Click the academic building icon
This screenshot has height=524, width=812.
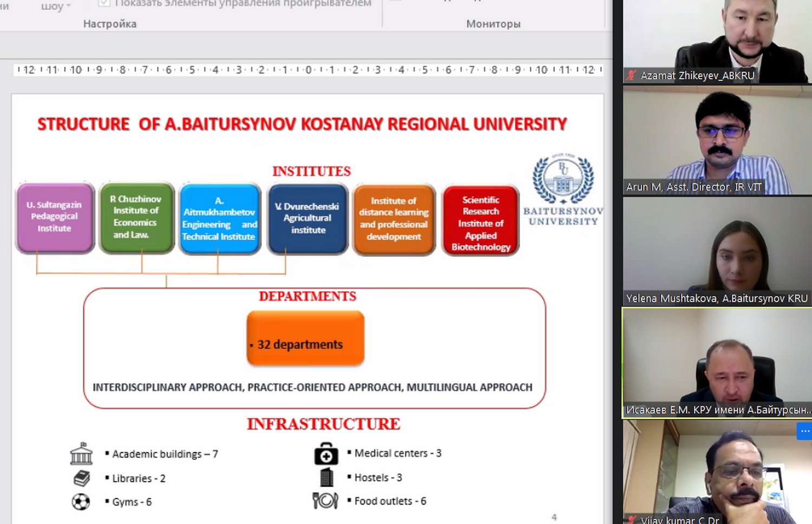point(81,454)
